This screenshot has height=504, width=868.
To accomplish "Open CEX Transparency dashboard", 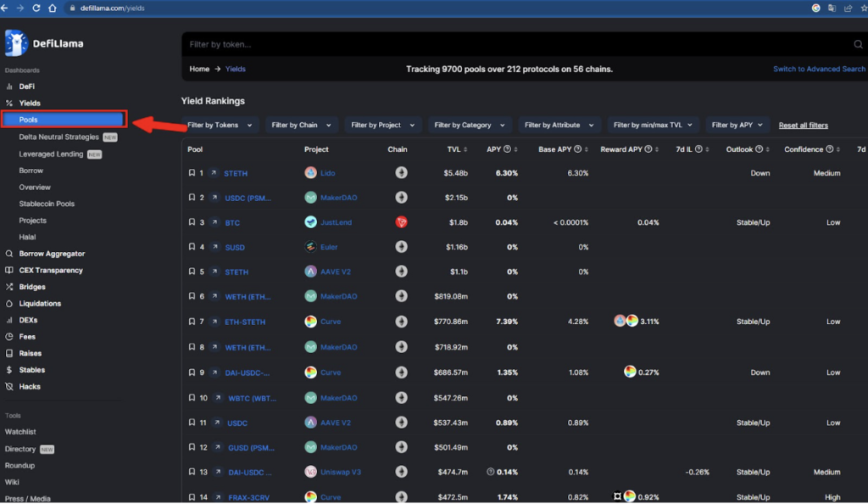I will click(x=51, y=271).
